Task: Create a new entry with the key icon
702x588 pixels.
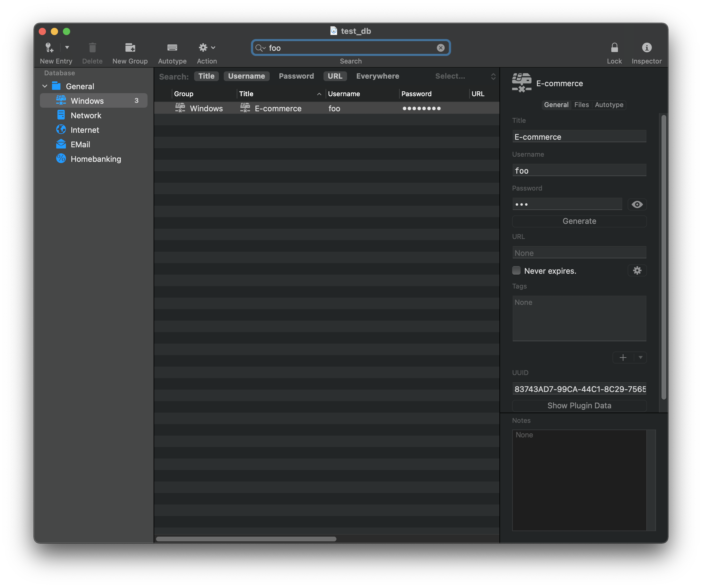Action: point(49,48)
